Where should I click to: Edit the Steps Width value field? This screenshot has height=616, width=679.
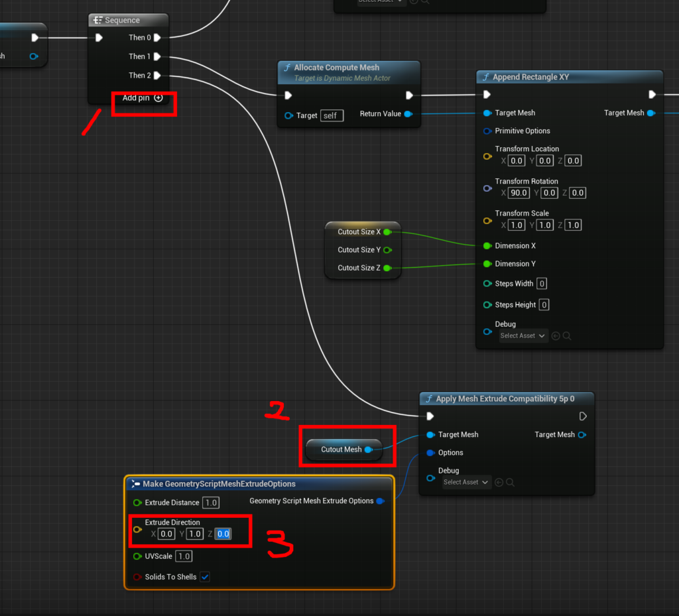542,284
